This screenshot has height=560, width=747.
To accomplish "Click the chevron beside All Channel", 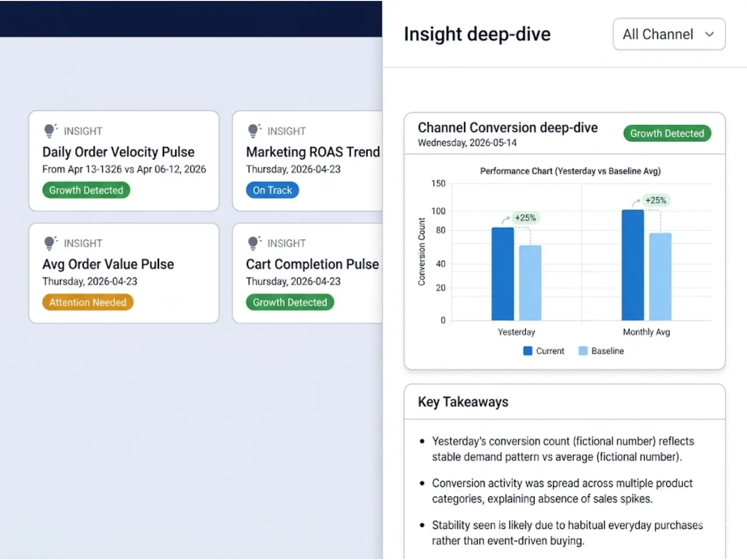I will coord(710,34).
